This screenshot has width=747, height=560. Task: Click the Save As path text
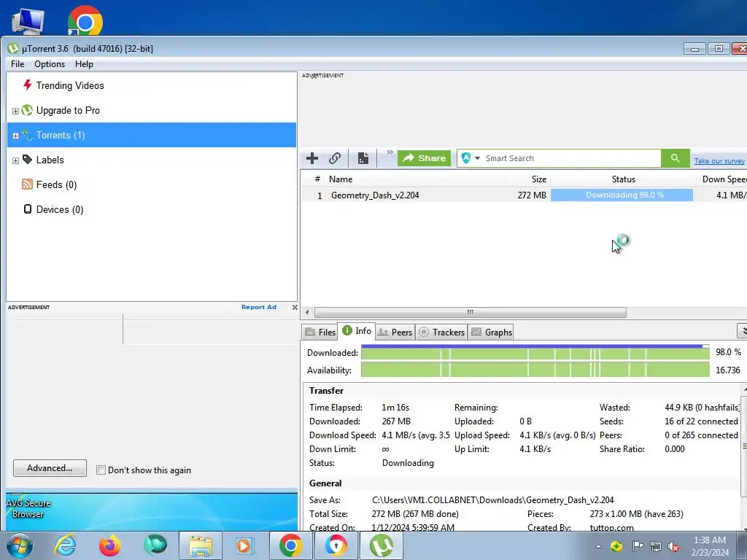point(492,500)
